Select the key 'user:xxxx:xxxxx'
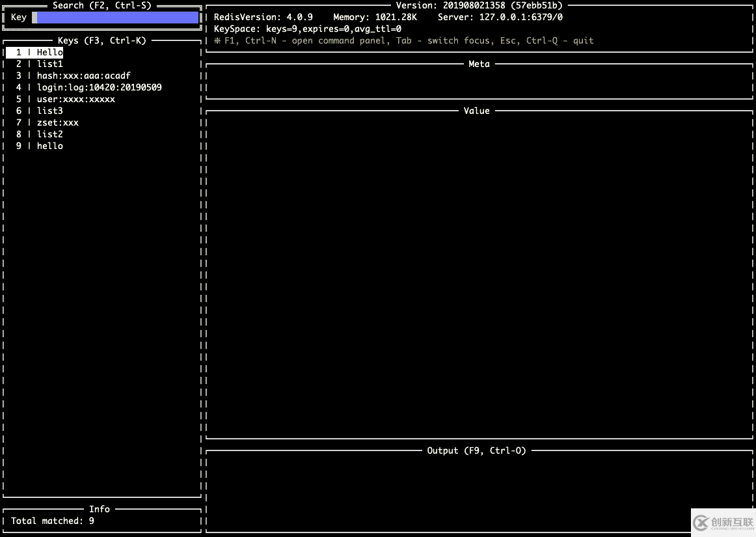 (75, 99)
